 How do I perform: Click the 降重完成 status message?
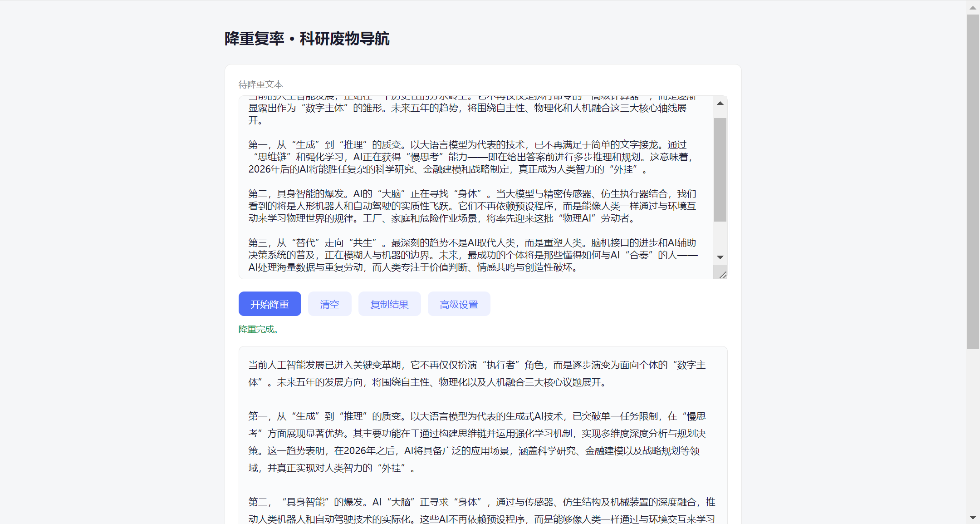(258, 329)
